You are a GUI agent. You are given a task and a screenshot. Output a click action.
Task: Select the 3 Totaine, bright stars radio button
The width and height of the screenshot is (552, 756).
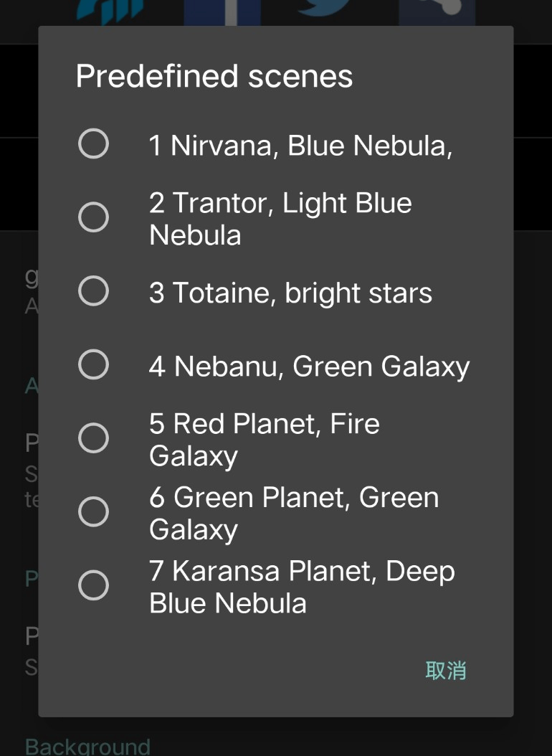(x=93, y=291)
